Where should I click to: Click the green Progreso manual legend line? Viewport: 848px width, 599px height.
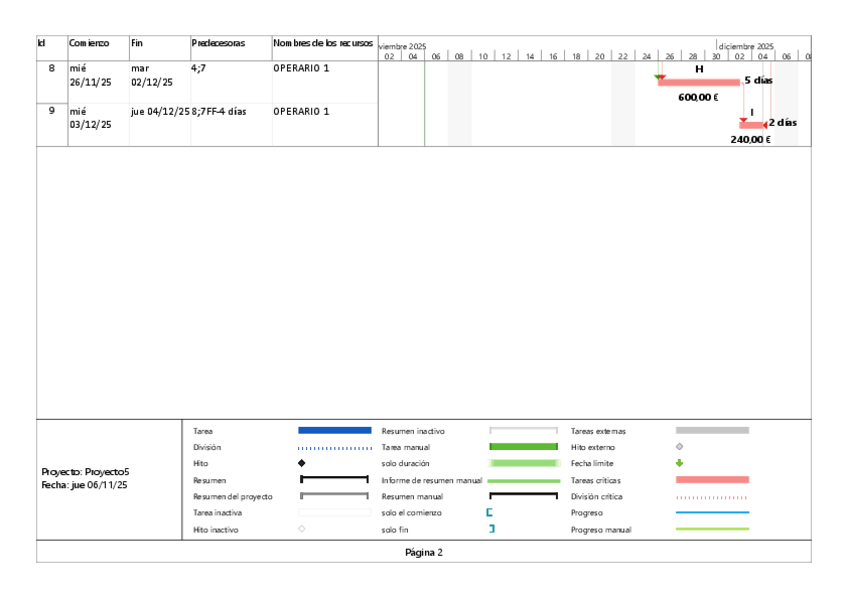click(712, 529)
